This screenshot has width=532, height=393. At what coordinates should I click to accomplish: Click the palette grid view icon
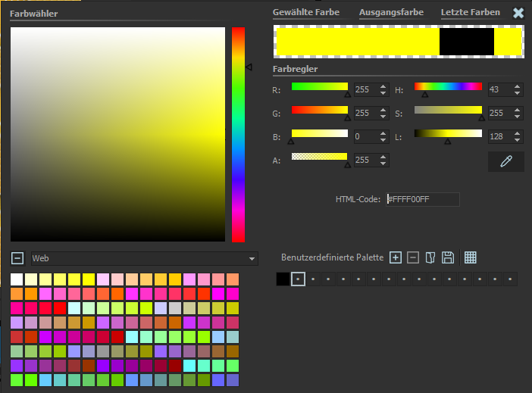coord(470,257)
